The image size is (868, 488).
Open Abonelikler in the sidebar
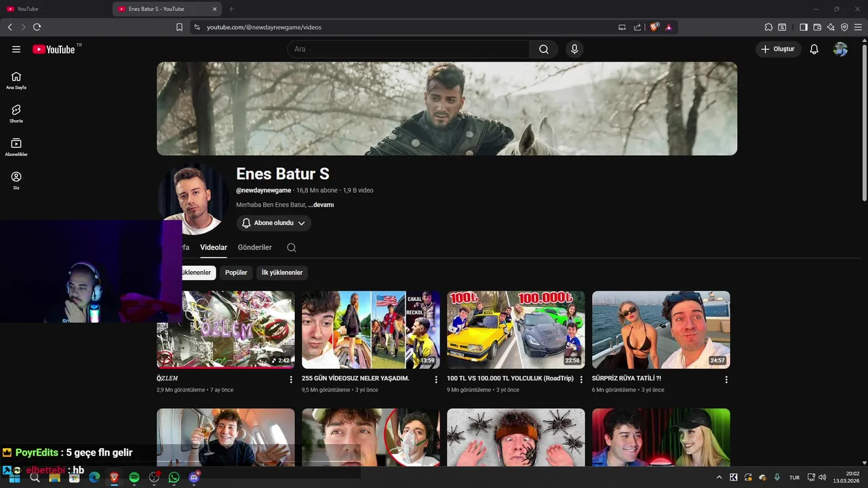(x=16, y=147)
